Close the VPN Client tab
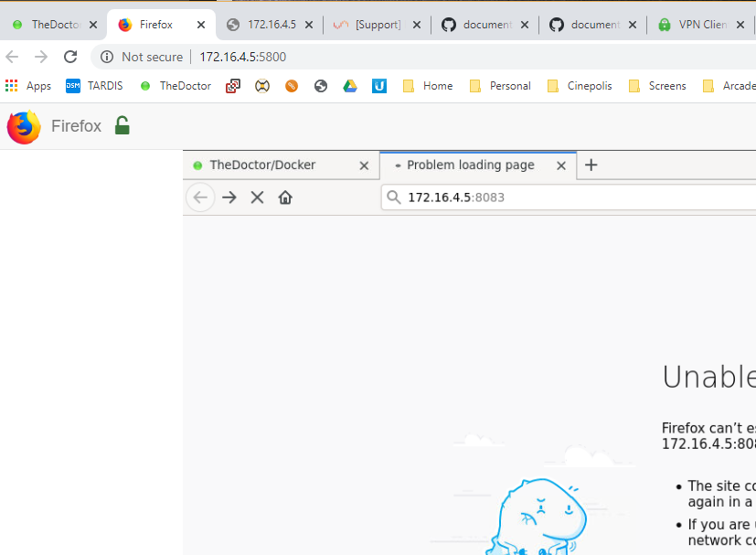Image resolution: width=756 pixels, height=555 pixels. (x=740, y=25)
